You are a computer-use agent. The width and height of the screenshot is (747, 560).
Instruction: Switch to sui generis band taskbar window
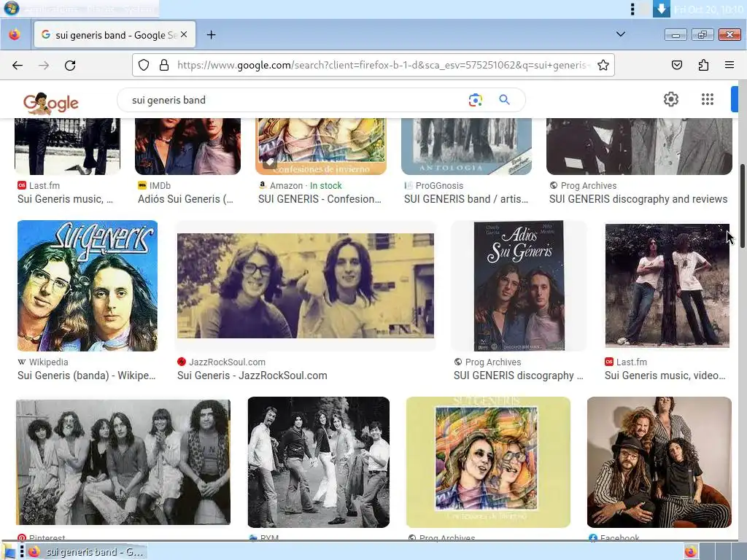(86, 551)
